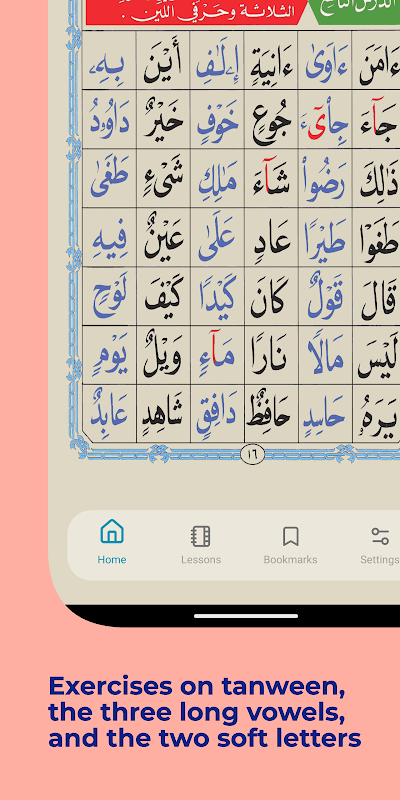400x800 pixels.
Task: Switch to the Lessons tab label
Action: (x=201, y=560)
